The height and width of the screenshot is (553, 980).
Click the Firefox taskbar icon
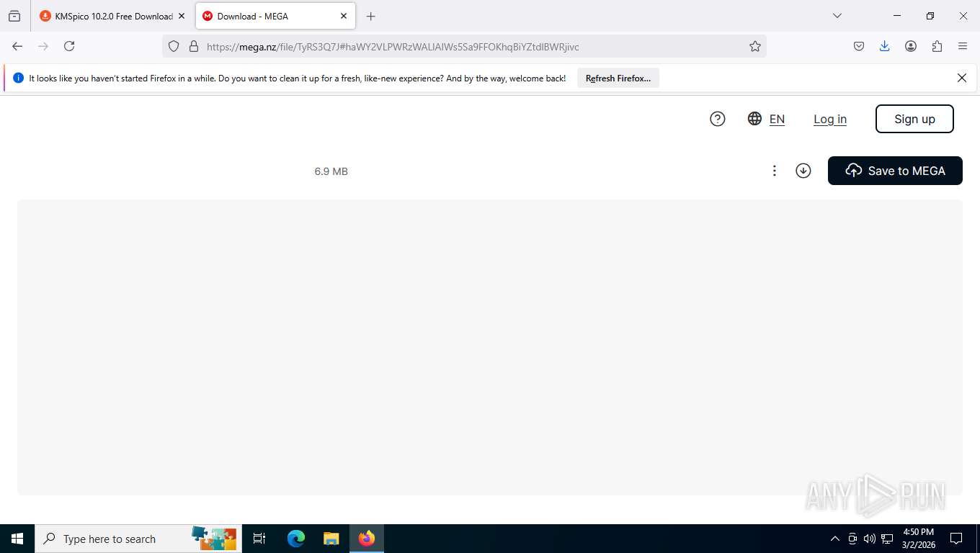click(x=367, y=539)
